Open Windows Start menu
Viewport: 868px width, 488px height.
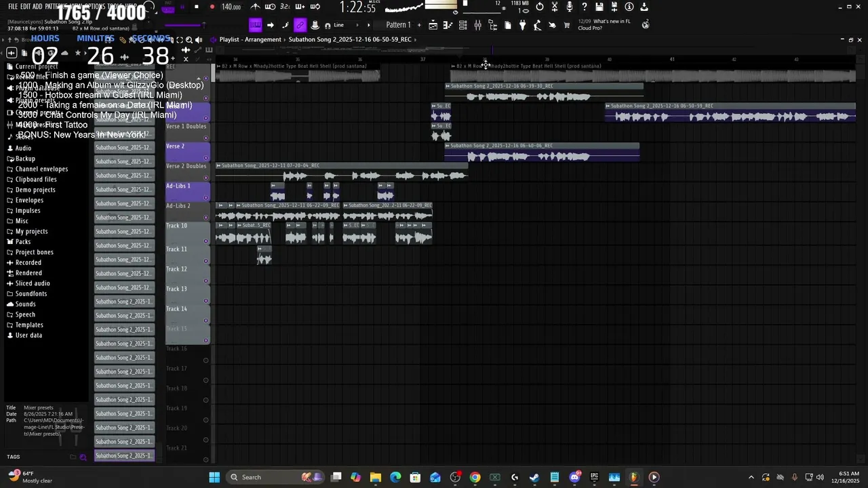pyautogui.click(x=214, y=477)
